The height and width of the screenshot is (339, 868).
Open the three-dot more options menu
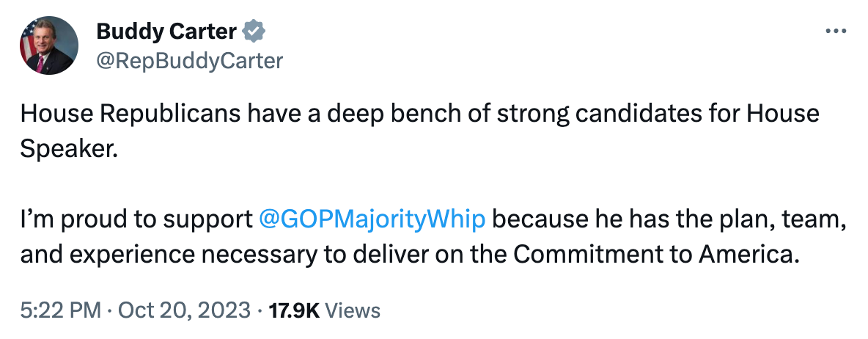836,32
